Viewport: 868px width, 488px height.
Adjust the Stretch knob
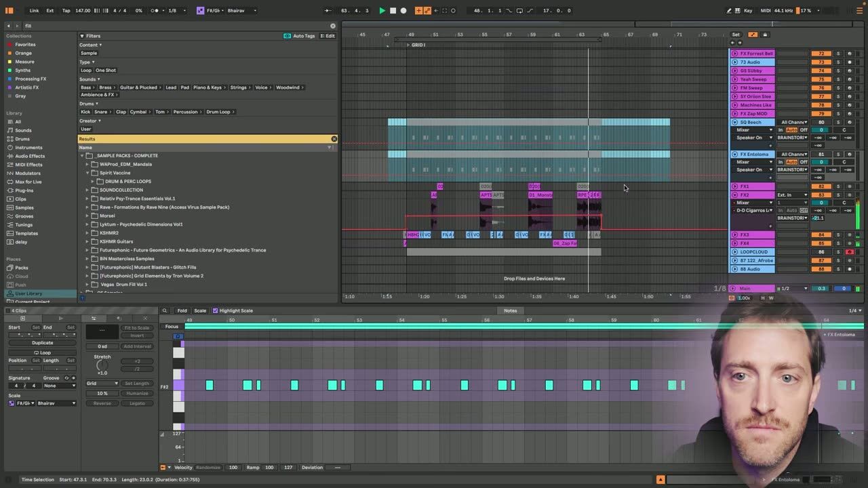pos(102,365)
